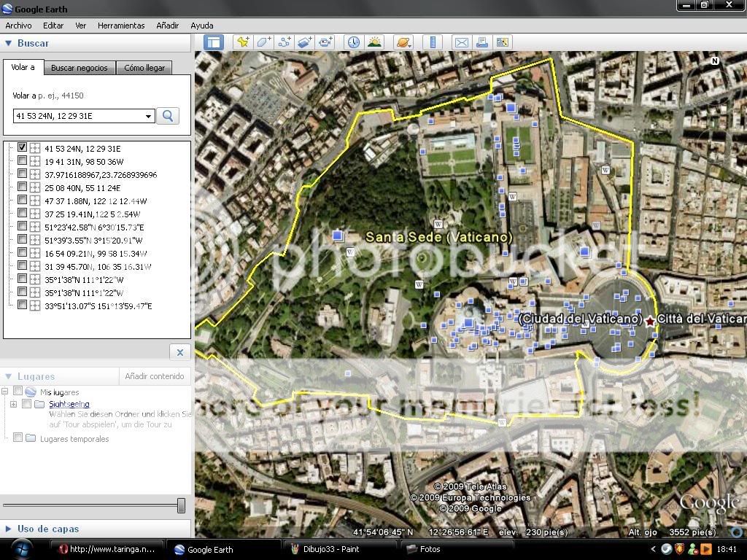Switch to the Cómo llegar tab
Image resolution: width=747 pixels, height=560 pixels.
click(x=144, y=68)
